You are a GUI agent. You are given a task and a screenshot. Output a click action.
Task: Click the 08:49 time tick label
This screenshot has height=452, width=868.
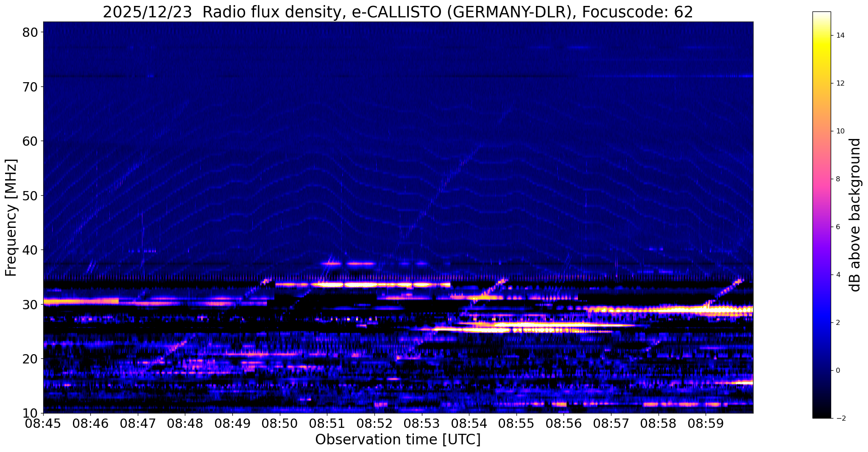coord(232,423)
